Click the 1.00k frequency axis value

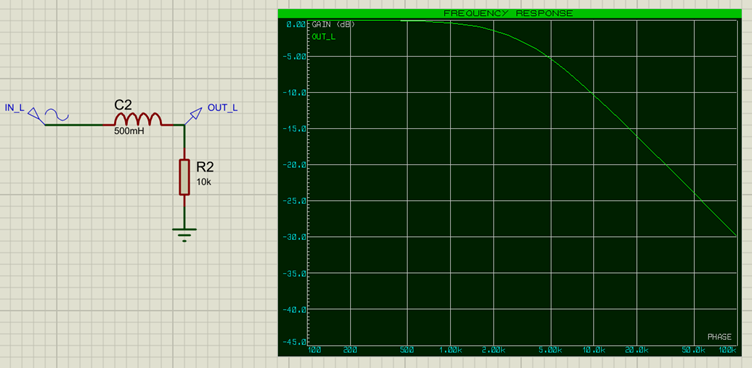[451, 350]
